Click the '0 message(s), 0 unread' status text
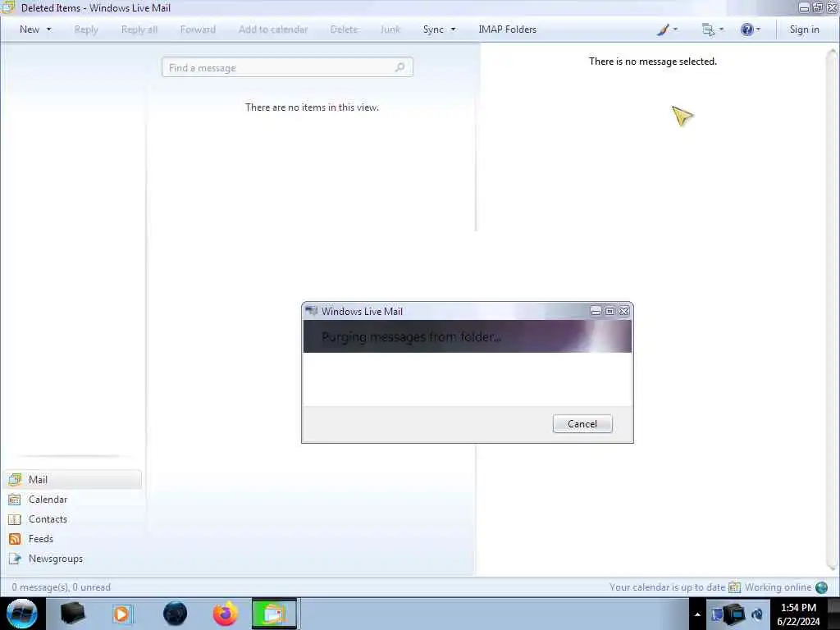This screenshot has height=630, width=840. [x=61, y=587]
